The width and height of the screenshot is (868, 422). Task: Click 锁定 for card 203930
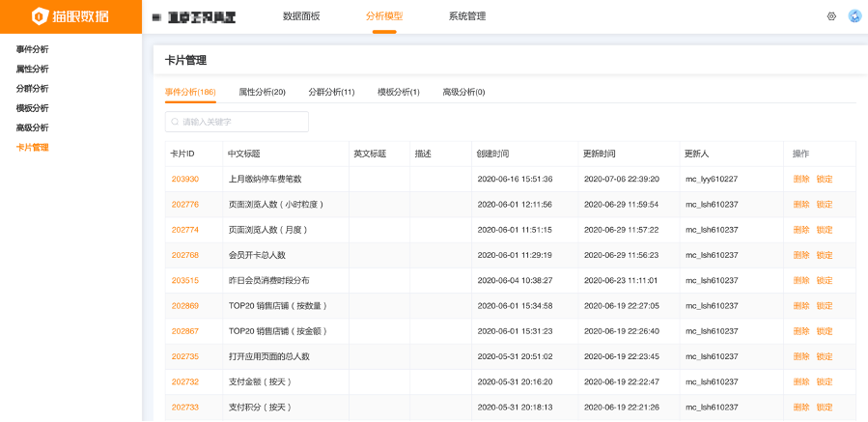825,179
